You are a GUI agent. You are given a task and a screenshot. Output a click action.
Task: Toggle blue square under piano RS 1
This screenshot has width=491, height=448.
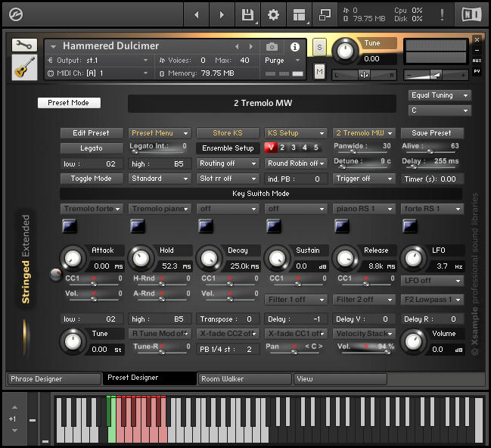342,226
